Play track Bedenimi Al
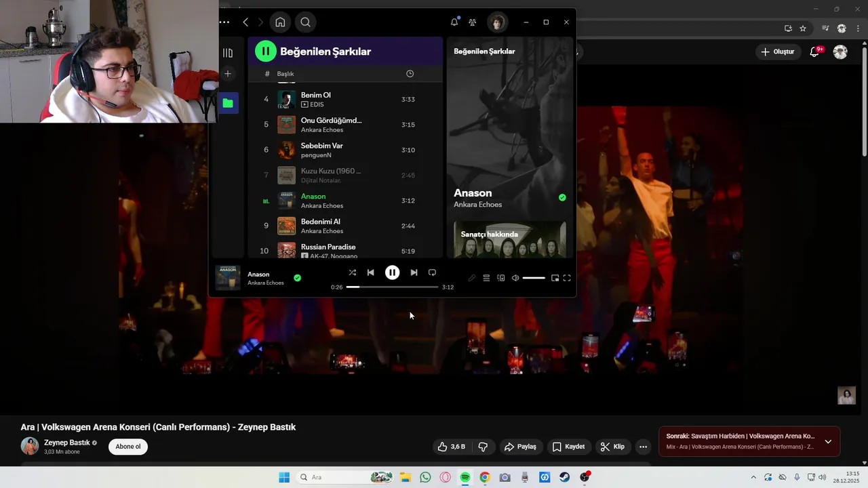Image resolution: width=868 pixels, height=488 pixels. tap(345, 226)
